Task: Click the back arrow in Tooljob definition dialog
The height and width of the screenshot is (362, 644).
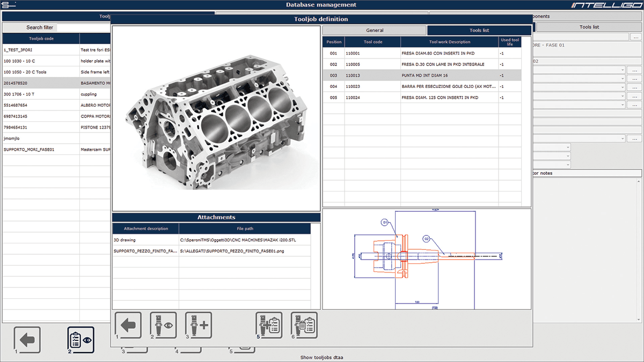Action: [128, 325]
